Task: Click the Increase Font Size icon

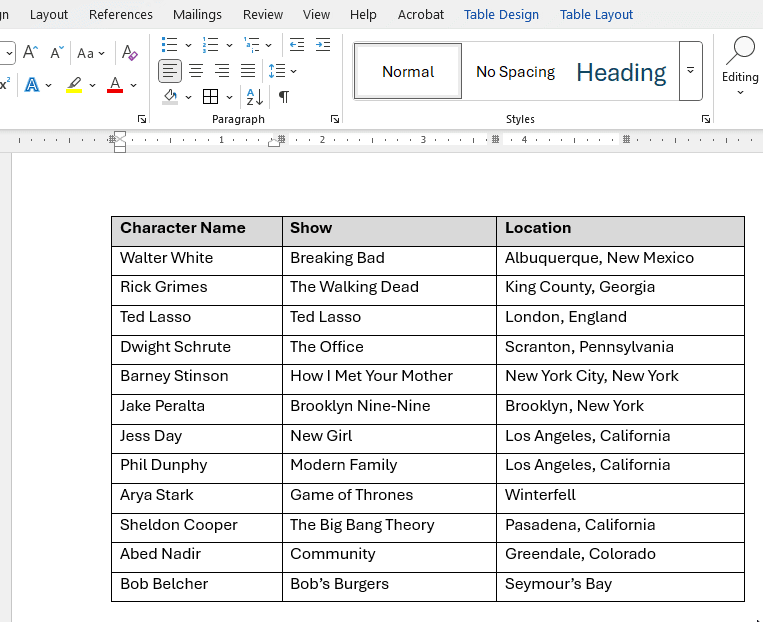Action: tap(31, 52)
